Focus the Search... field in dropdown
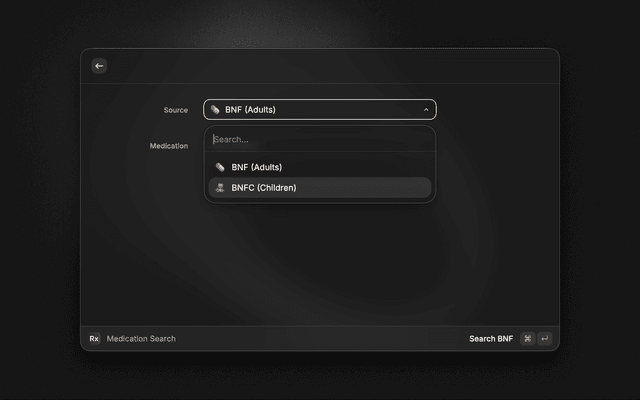 click(320, 139)
